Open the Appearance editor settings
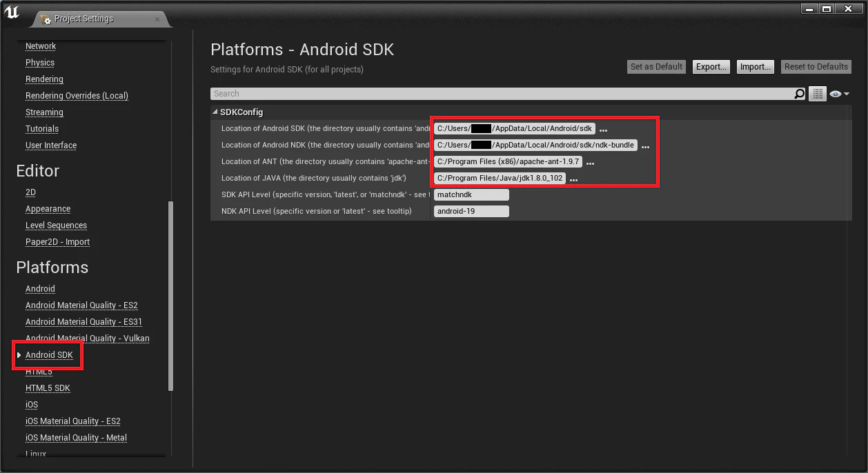Viewport: 868px width, 473px height. click(x=48, y=209)
